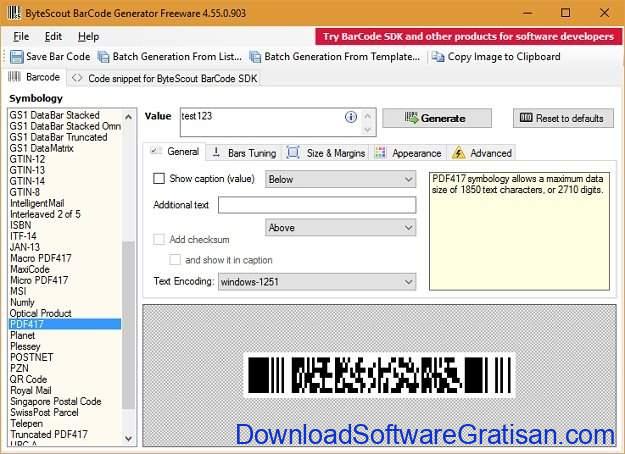
Task: Select Micro PDF417 symbology
Action: point(39,280)
